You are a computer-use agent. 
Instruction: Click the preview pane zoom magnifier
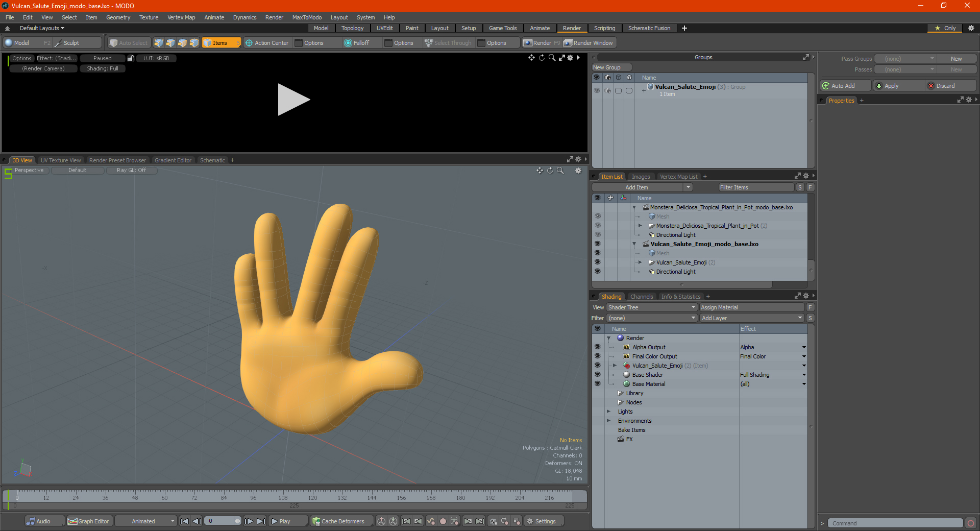point(552,58)
